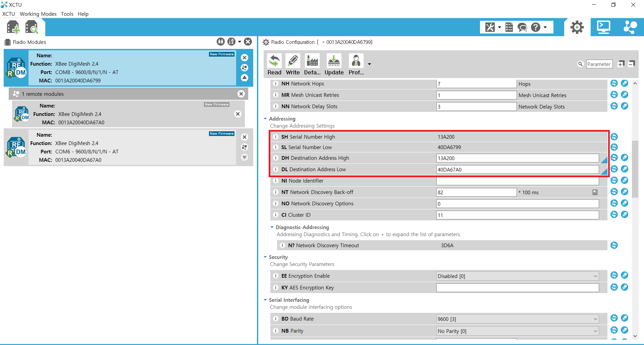This screenshot has width=644, height=345.
Task: Open the Profile dropdown arrow
Action: (x=369, y=64)
